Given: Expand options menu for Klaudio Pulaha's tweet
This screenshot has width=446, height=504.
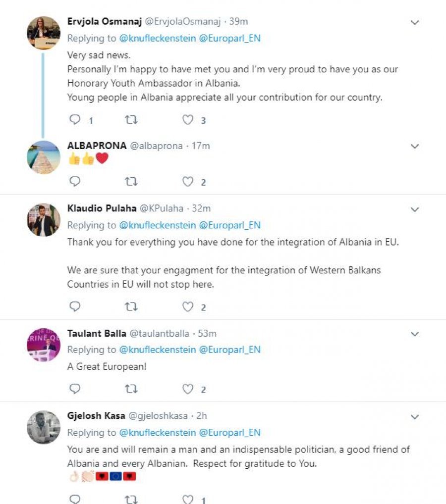Looking at the screenshot, I should click(x=415, y=209).
